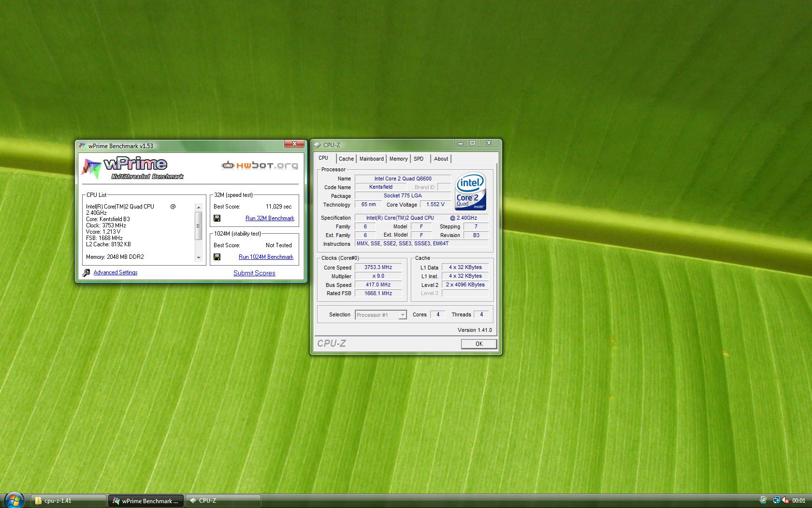Click the Name field 'Intel Core 2 Quad Q6600'
Image resolution: width=812 pixels, height=508 pixels.
pos(403,179)
